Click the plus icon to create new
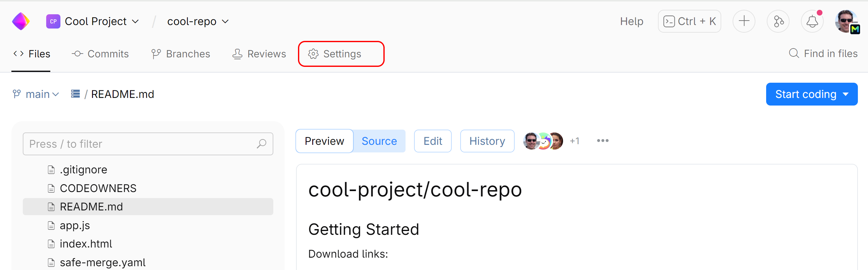The width and height of the screenshot is (868, 270). click(744, 21)
